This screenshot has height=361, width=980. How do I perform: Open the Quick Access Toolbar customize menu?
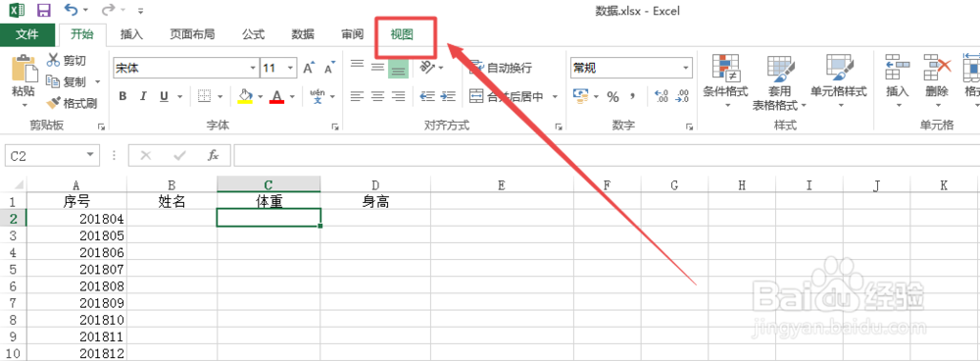140,11
